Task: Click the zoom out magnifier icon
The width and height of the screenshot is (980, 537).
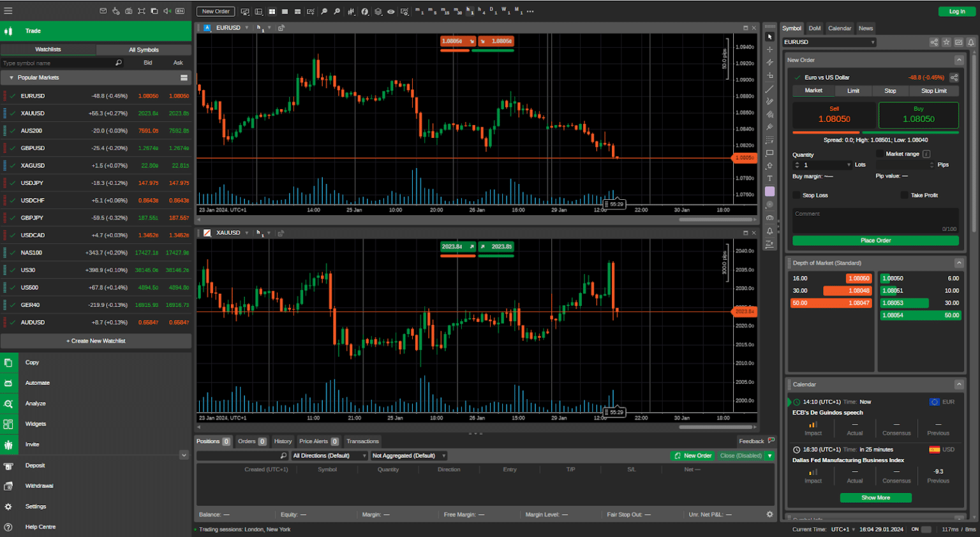Action: click(x=324, y=11)
